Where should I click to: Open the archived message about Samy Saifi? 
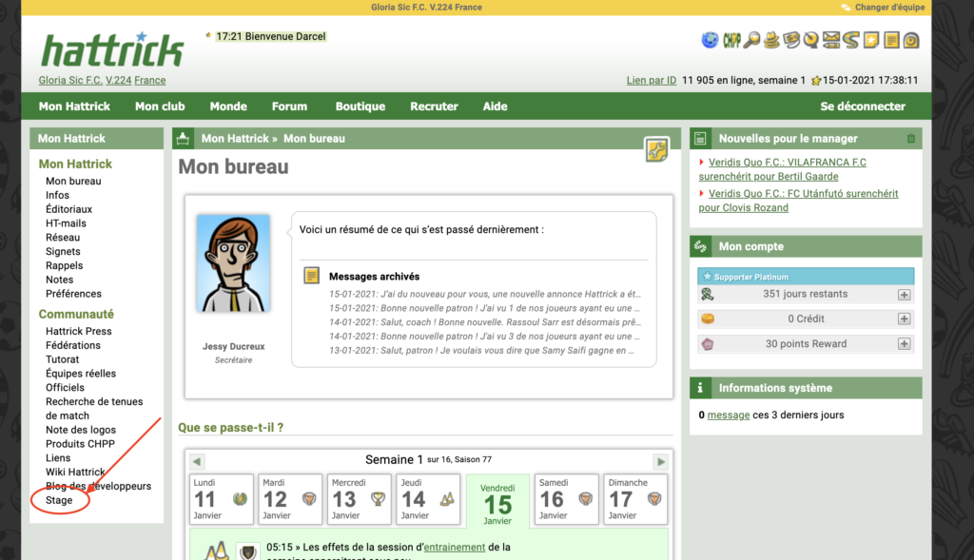tap(481, 350)
